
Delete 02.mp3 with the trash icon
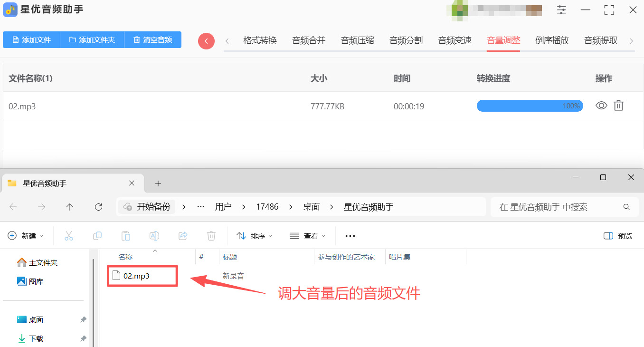[x=618, y=106]
